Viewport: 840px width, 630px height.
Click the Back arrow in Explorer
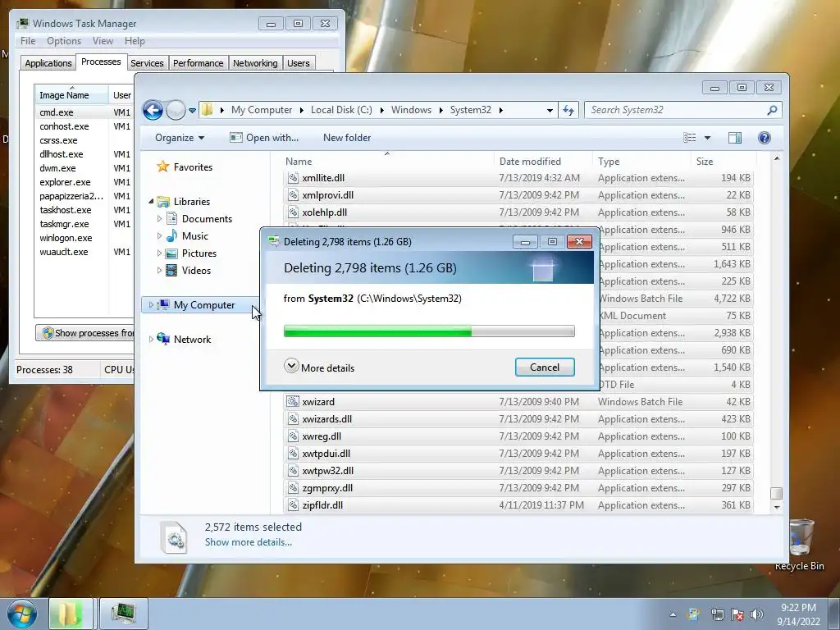153,111
